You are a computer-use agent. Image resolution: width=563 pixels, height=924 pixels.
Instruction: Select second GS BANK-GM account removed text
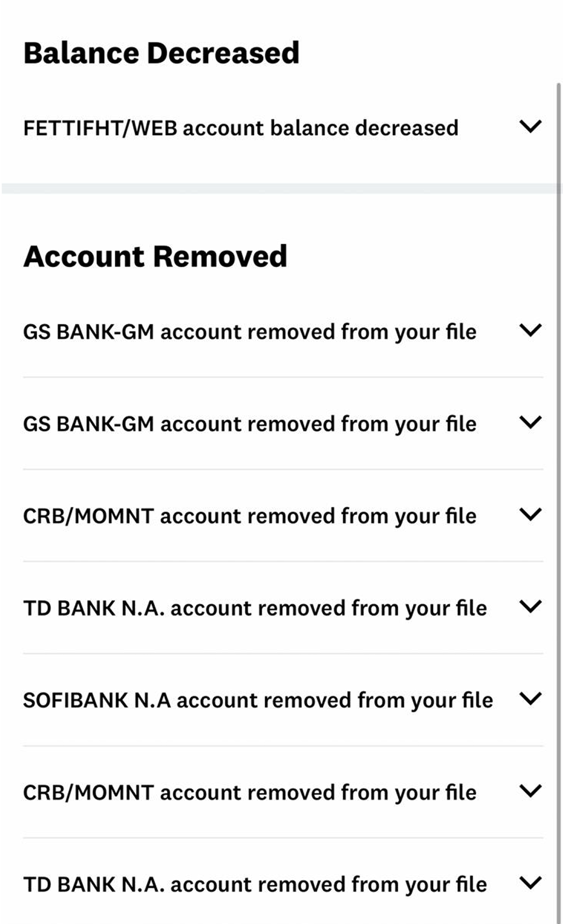(x=250, y=424)
